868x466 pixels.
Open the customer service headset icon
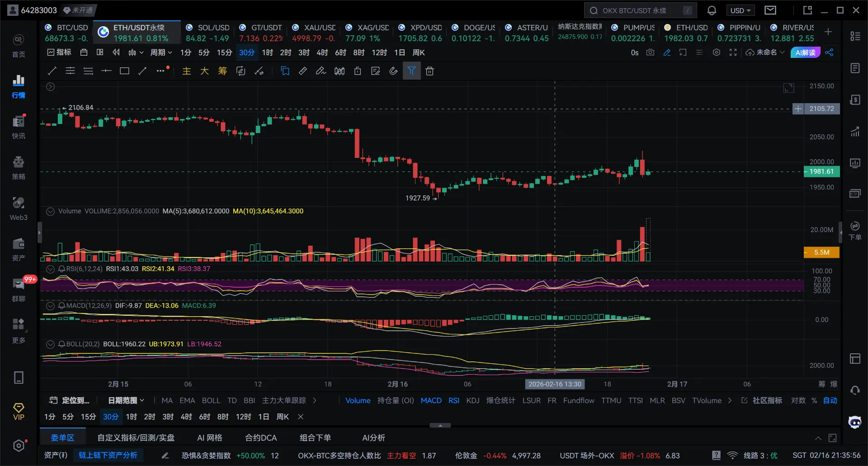click(855, 390)
